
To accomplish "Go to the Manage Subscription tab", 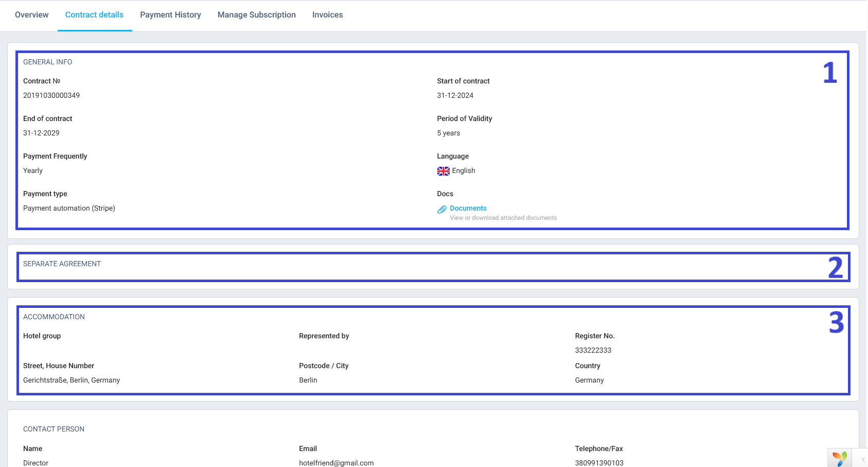I will point(256,15).
